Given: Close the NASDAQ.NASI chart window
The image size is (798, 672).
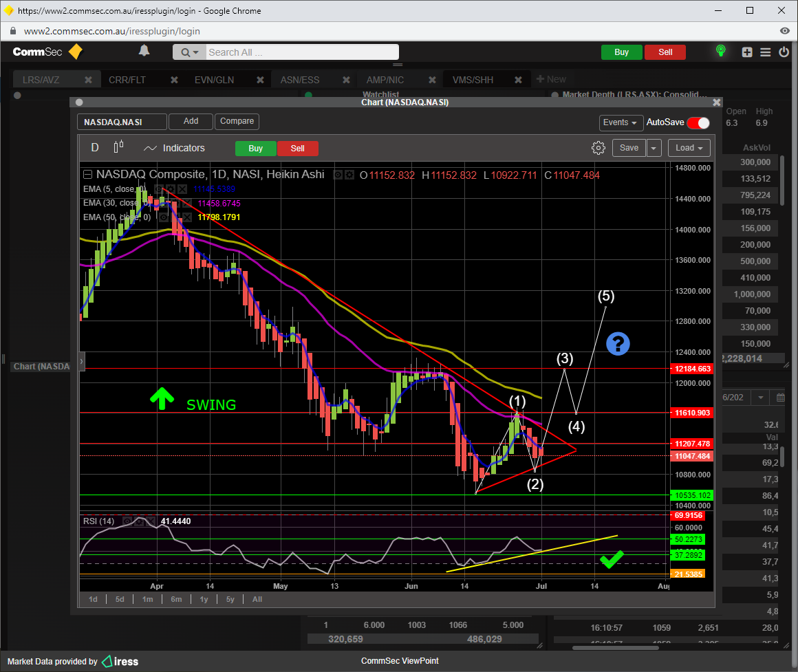Looking at the screenshot, I should click(716, 102).
